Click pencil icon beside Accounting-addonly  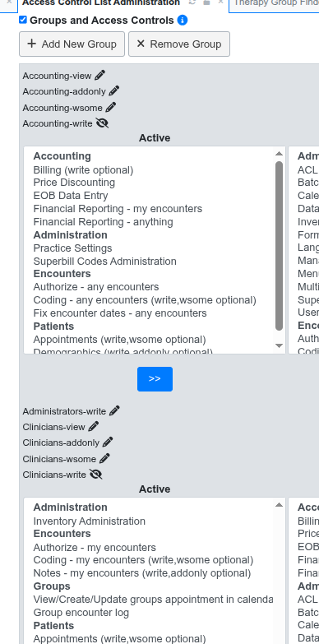click(114, 90)
